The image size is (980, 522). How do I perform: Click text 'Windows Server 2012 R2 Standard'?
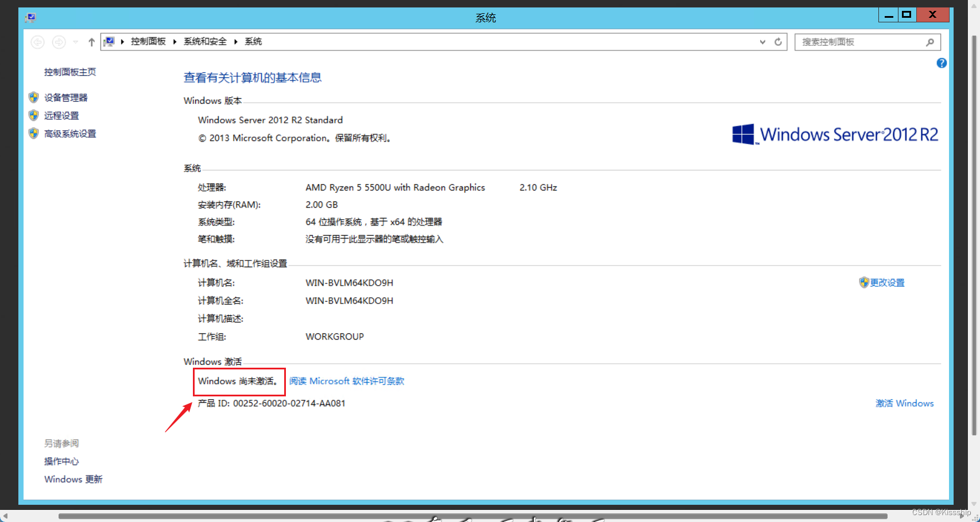coord(270,120)
